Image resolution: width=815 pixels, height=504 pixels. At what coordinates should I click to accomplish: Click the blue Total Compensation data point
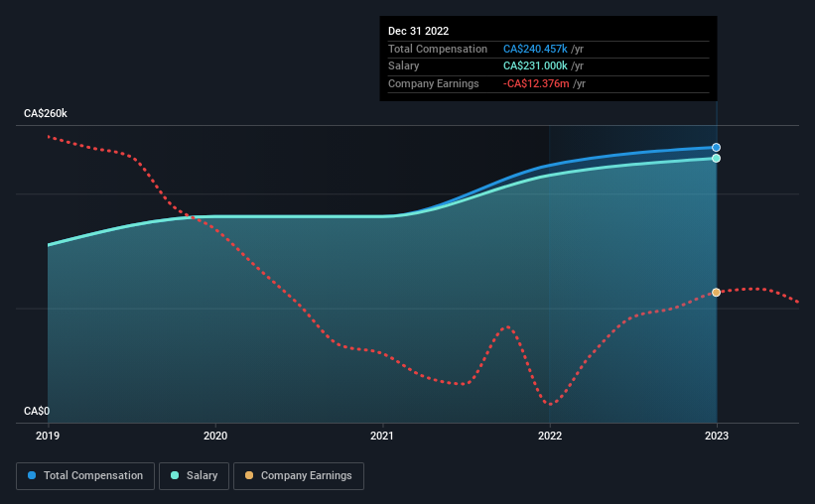[x=717, y=148]
